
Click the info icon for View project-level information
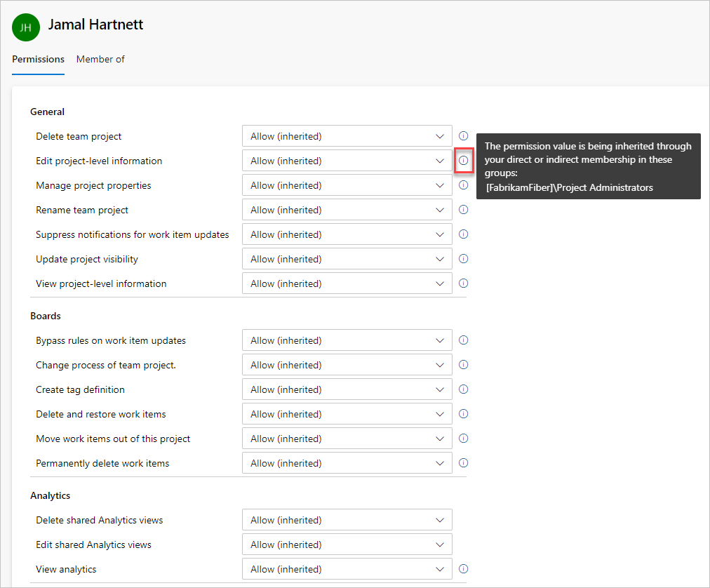click(463, 283)
